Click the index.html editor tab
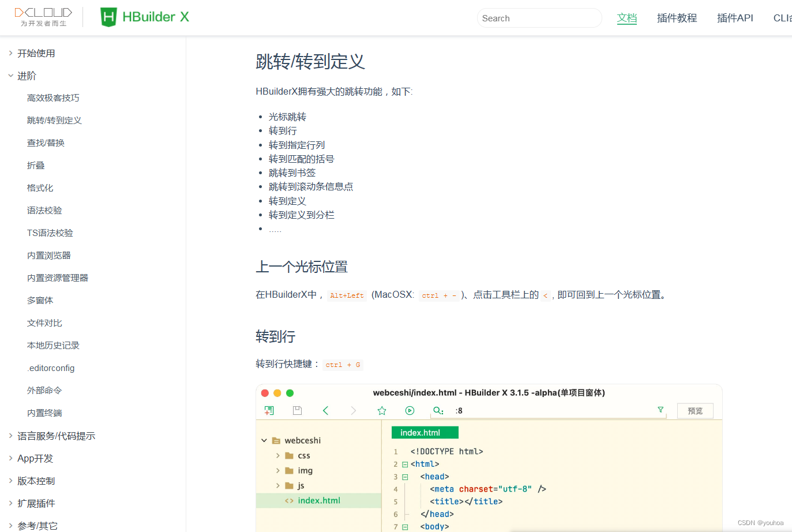The height and width of the screenshot is (532, 792). pyautogui.click(x=425, y=433)
